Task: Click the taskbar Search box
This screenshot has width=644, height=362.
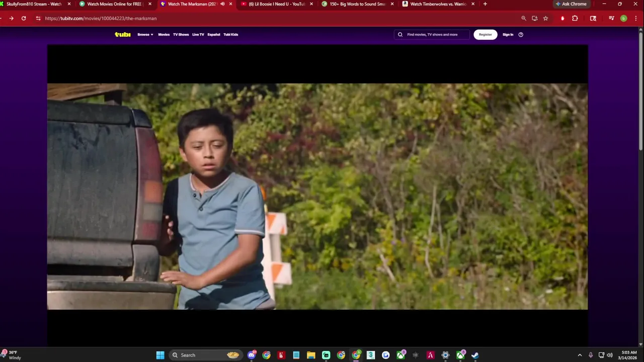Action: point(205,355)
